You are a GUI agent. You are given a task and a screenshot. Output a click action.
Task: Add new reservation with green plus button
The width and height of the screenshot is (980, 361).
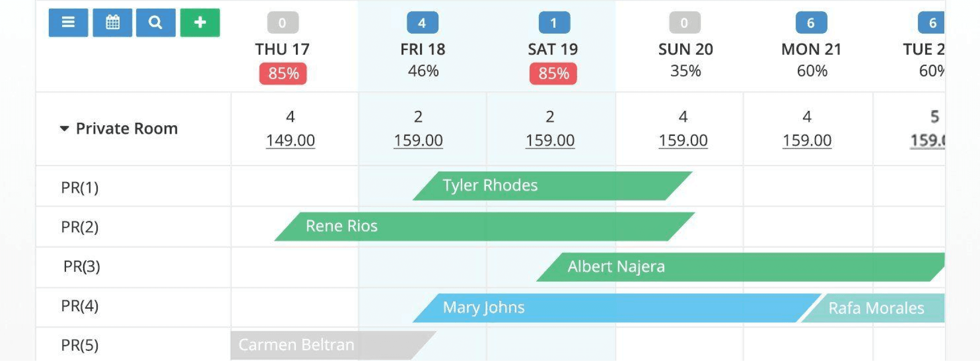coord(200,22)
